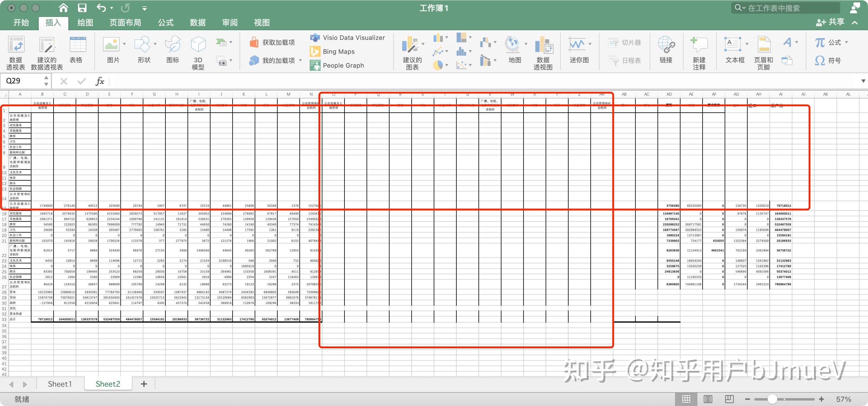Screen dimensions: 868x406
Task: Switch to page break preview view
Action: point(729,399)
